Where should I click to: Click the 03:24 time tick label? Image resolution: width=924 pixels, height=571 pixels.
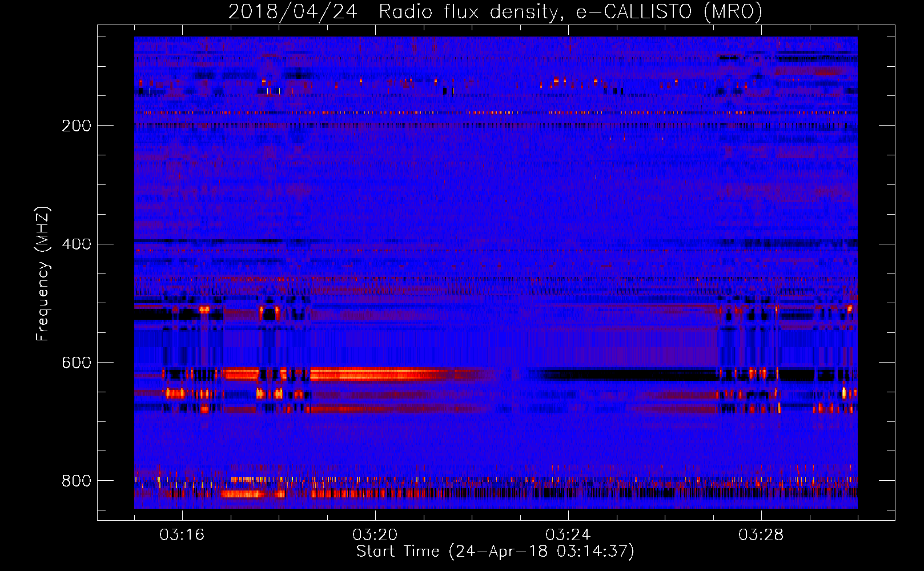[568, 535]
